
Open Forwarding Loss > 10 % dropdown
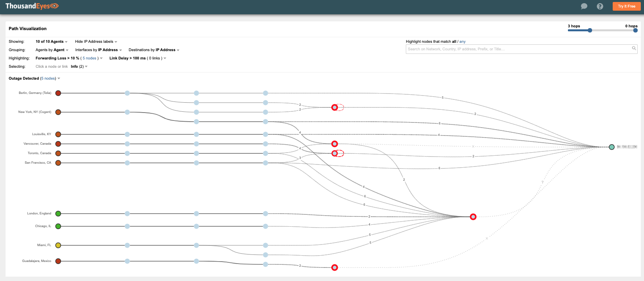(69, 58)
